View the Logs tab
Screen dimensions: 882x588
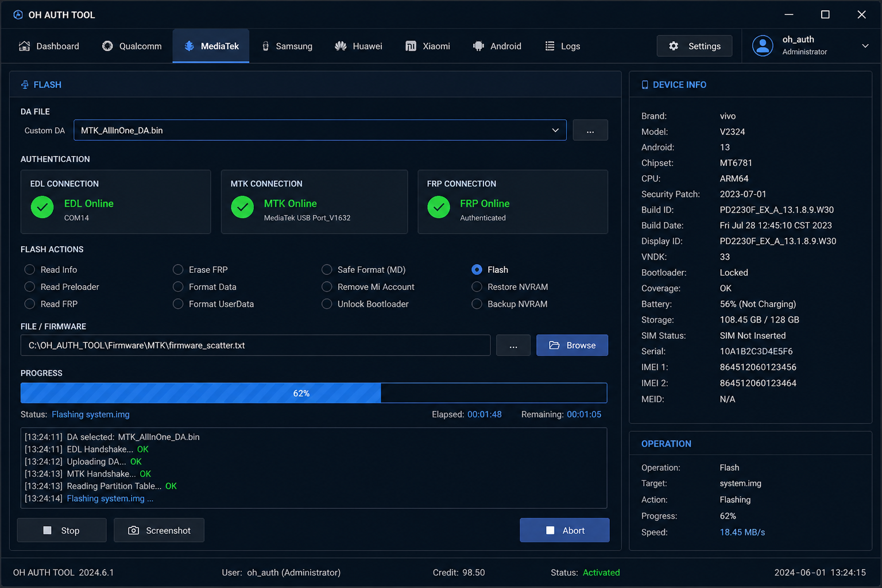pos(563,46)
